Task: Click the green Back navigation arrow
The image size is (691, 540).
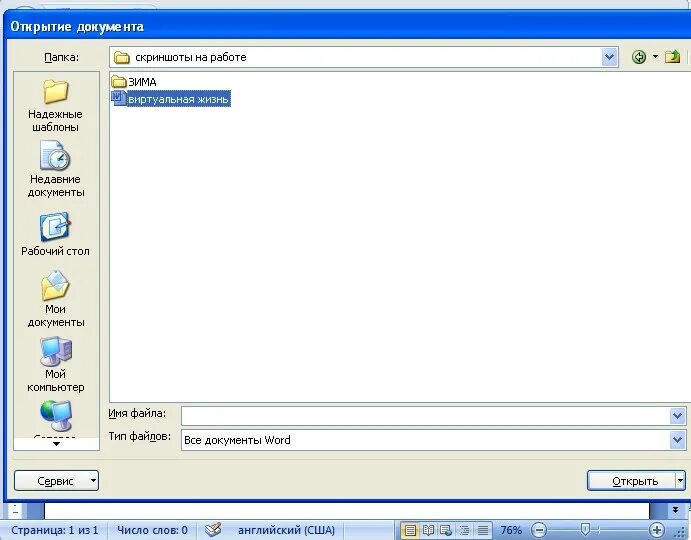Action: tap(639, 57)
